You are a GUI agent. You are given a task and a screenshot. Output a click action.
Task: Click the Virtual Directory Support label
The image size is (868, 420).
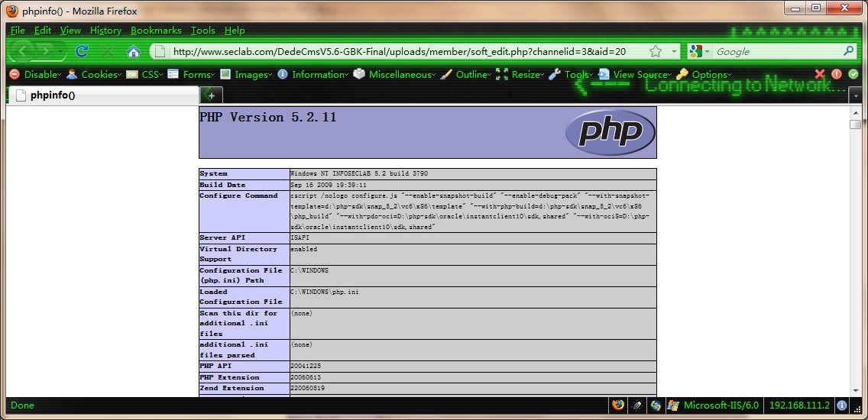coord(238,254)
